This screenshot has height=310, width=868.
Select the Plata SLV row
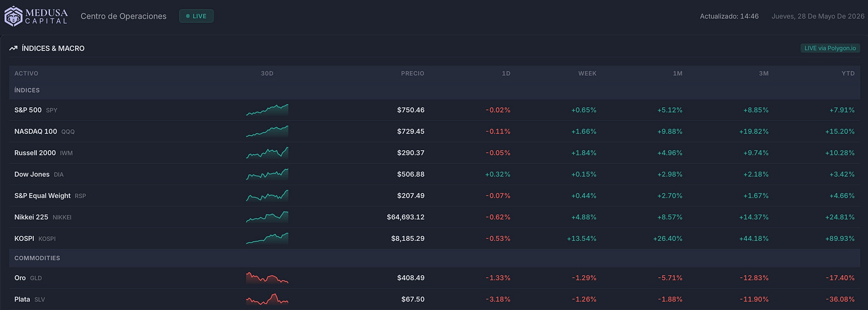point(435,299)
